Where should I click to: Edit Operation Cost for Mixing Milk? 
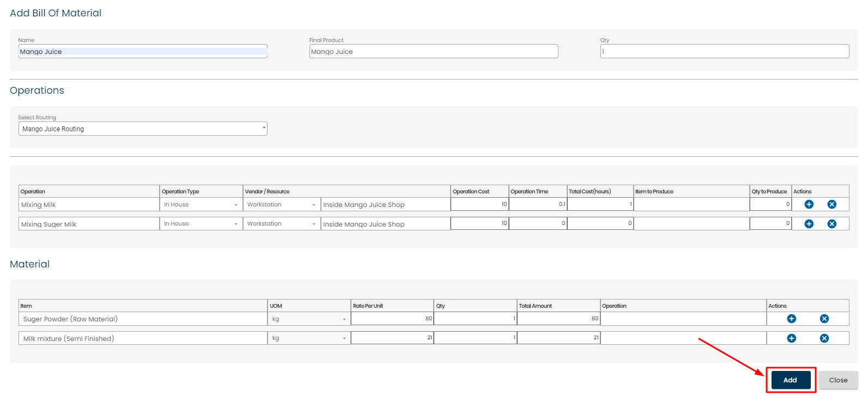click(x=479, y=204)
